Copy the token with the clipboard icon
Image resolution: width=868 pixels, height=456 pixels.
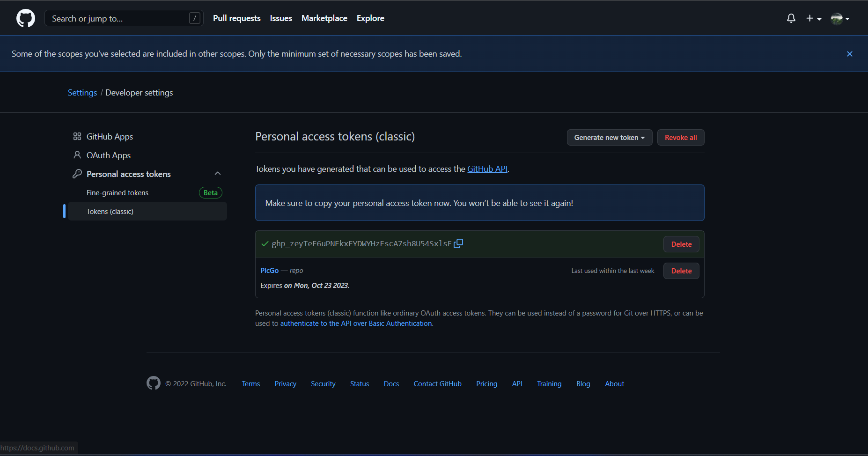458,243
